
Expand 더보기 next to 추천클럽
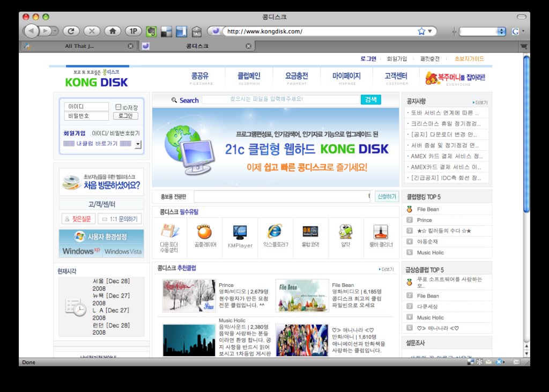(x=386, y=269)
